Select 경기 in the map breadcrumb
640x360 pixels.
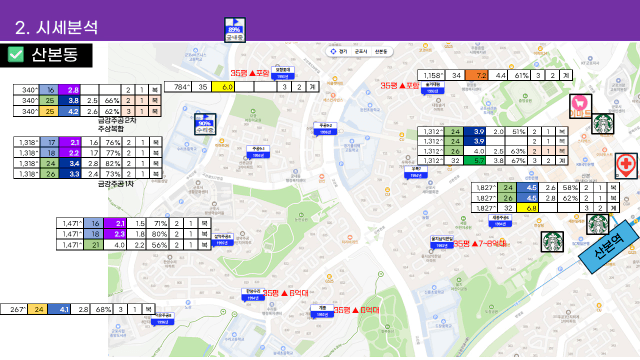pos(343,51)
